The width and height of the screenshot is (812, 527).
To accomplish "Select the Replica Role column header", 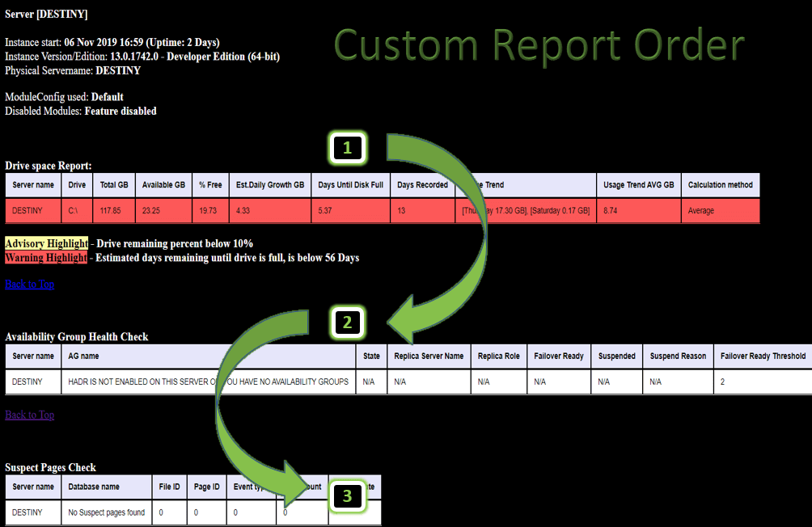I will pyautogui.click(x=498, y=356).
